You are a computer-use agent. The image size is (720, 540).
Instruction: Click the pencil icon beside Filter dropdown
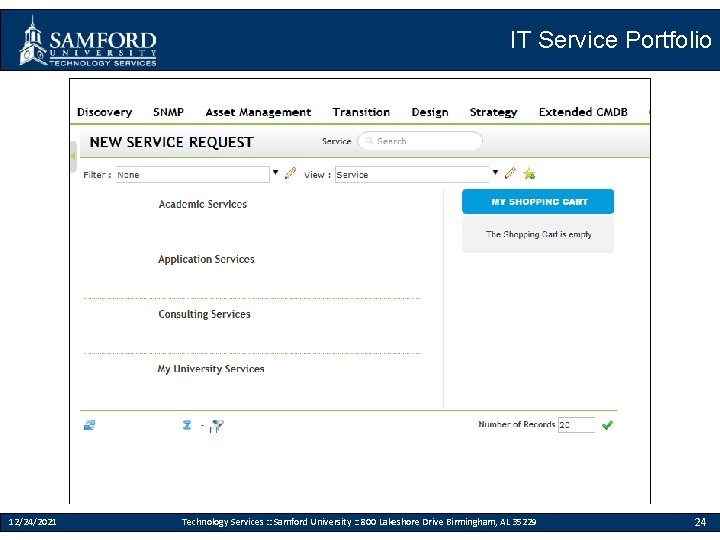290,173
